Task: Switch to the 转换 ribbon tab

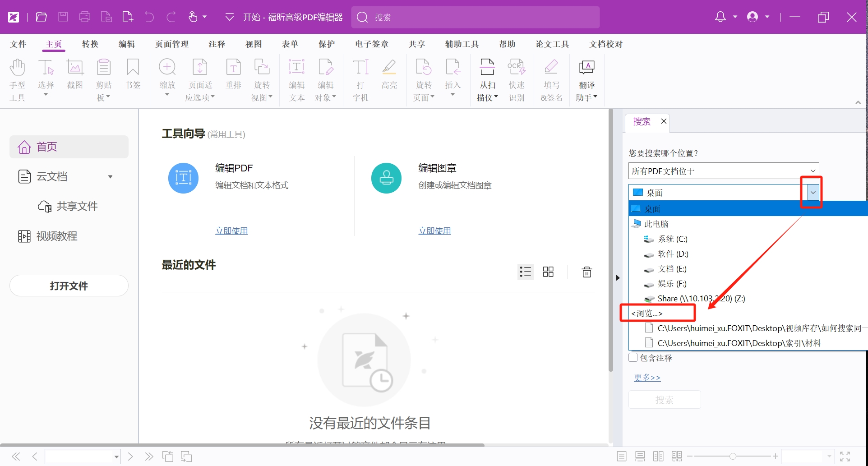Action: (90, 44)
